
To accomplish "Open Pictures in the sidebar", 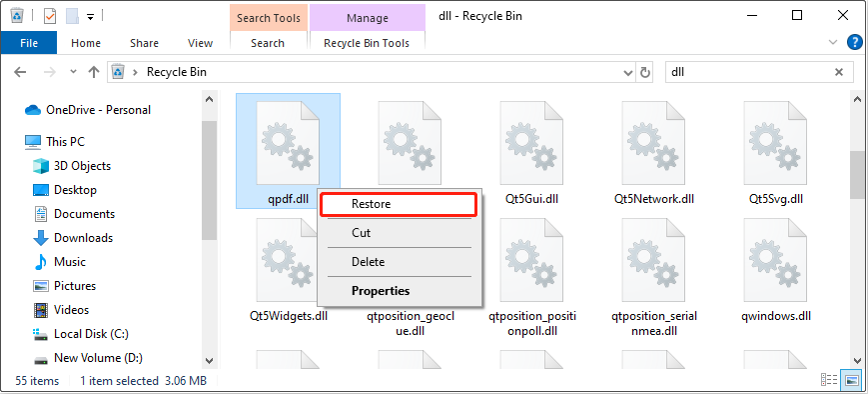I will point(64,286).
